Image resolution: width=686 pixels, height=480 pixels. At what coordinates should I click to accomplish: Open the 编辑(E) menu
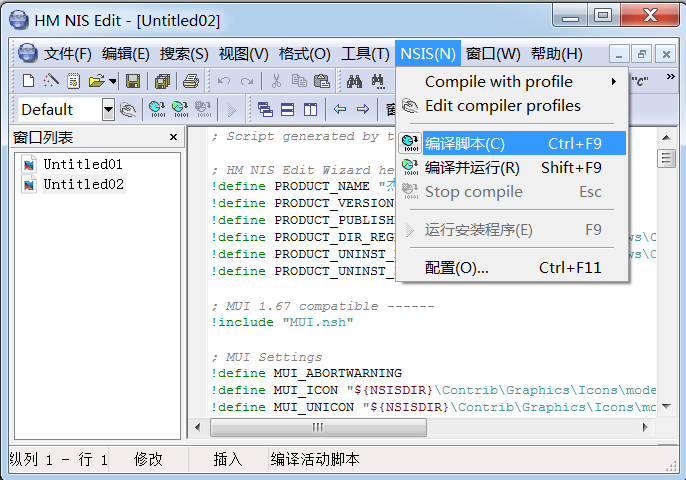[x=126, y=54]
